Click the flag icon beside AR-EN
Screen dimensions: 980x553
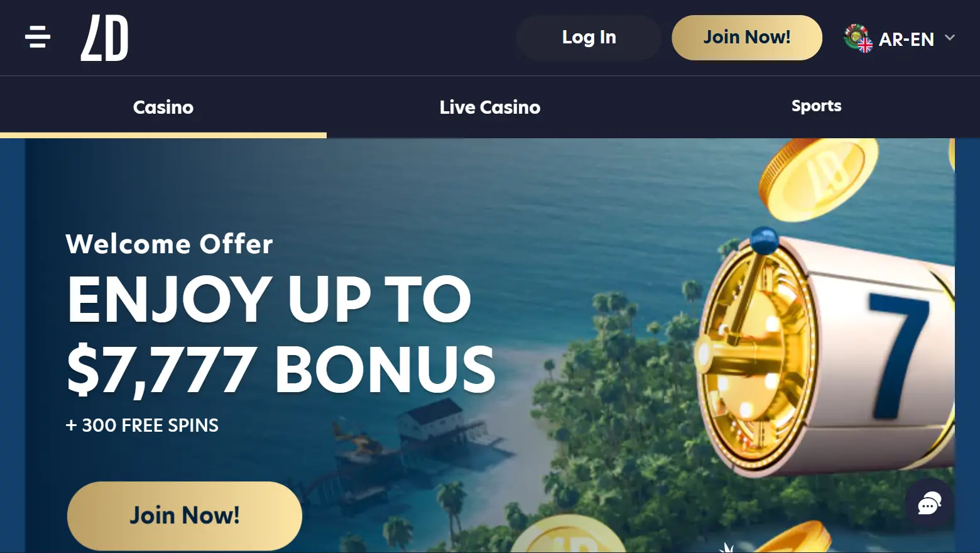pos(858,38)
